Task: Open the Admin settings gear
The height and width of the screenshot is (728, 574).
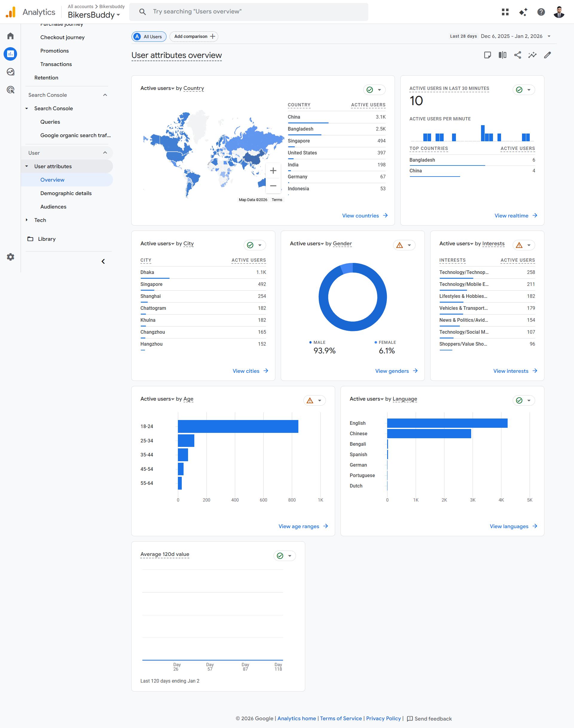Action: 10,257
